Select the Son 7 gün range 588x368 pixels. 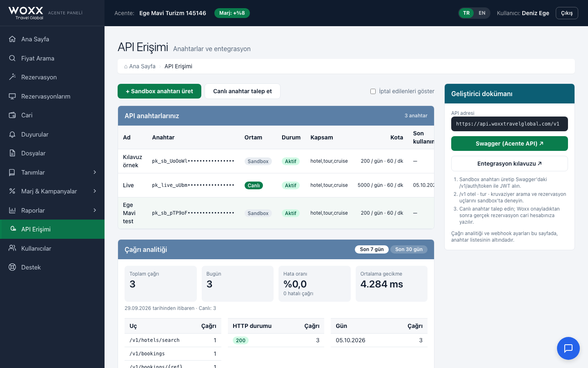(372, 249)
